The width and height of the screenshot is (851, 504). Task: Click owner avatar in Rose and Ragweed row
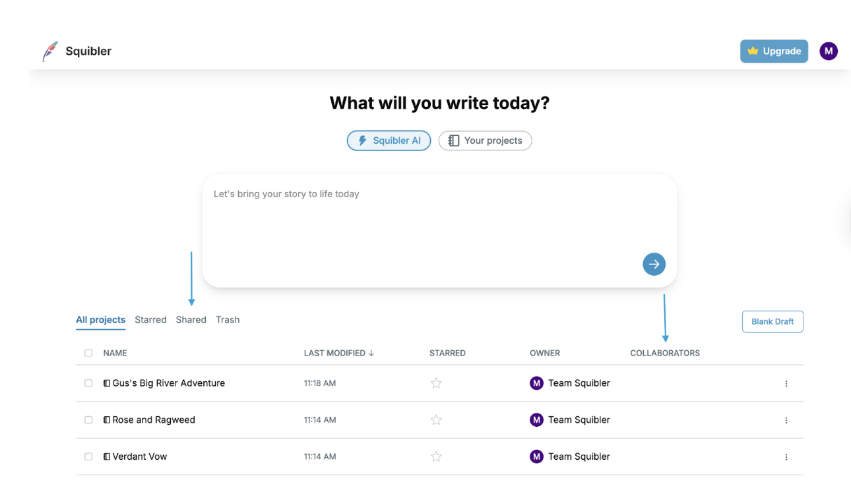(536, 420)
